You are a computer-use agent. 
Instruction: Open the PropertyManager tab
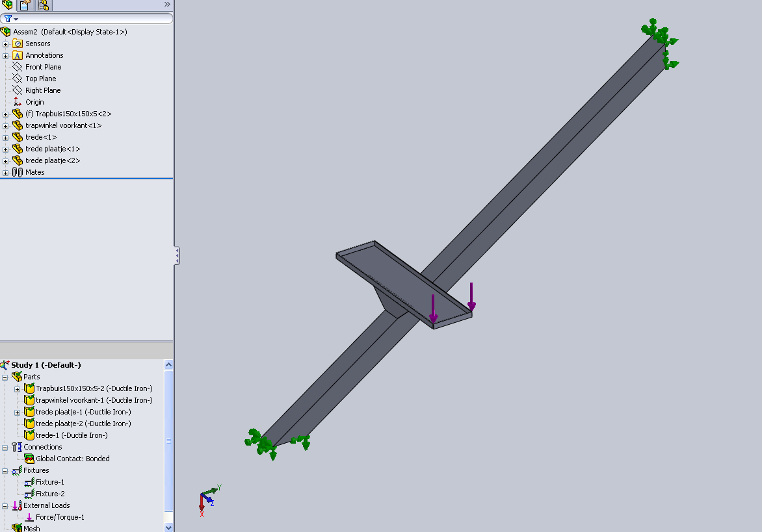[x=25, y=5]
